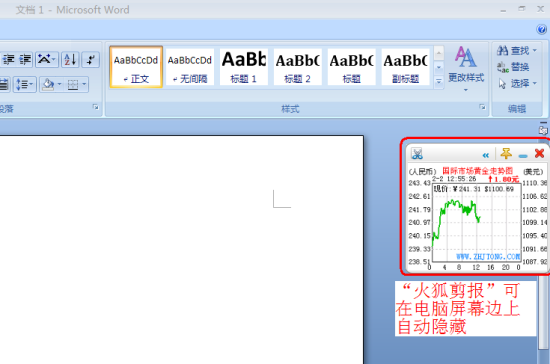Open the Paragraph dialog launcher

pyautogui.click(x=95, y=107)
